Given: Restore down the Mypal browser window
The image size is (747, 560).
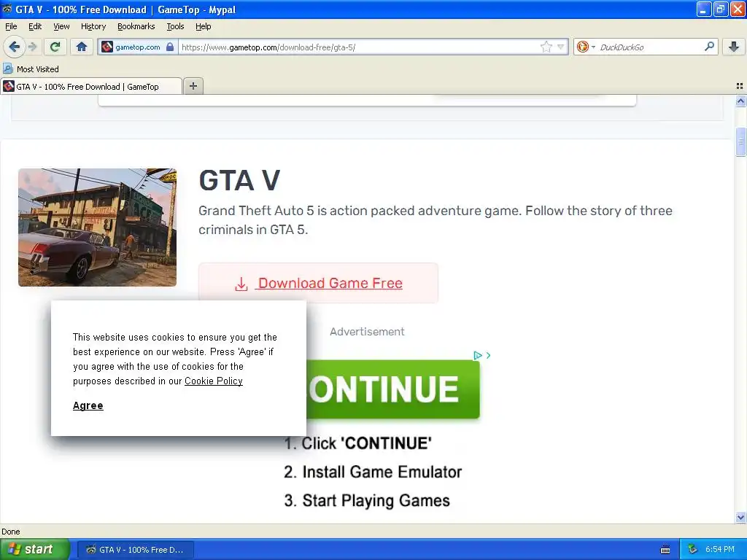Looking at the screenshot, I should coord(720,9).
